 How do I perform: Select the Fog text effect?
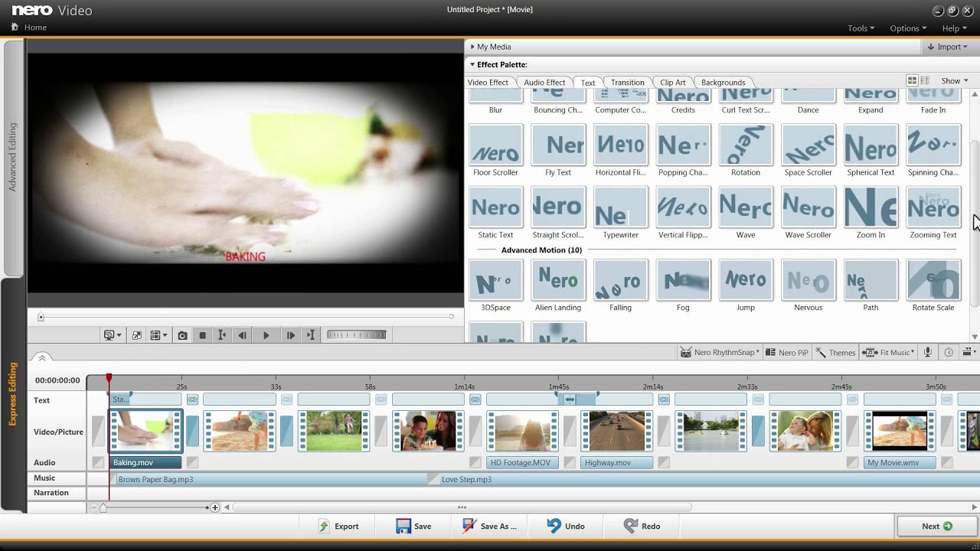(x=683, y=286)
